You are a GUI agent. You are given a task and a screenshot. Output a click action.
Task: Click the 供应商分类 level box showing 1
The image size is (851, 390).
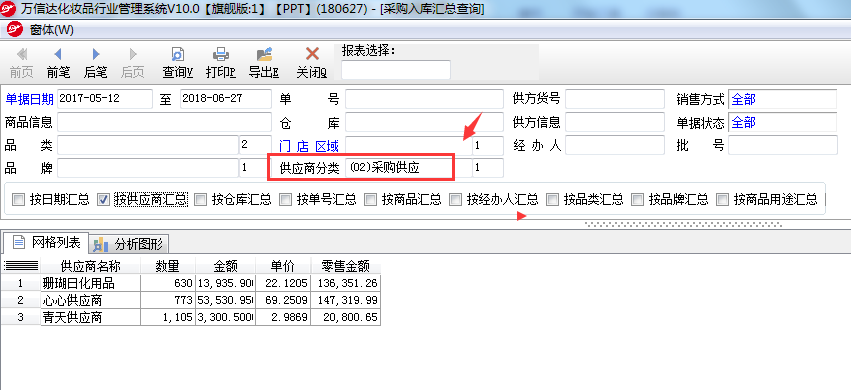pos(488,168)
